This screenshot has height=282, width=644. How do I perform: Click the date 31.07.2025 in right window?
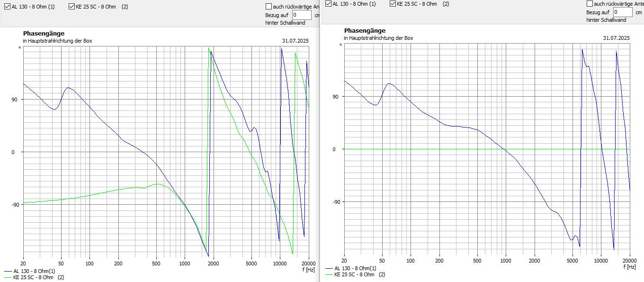click(617, 38)
